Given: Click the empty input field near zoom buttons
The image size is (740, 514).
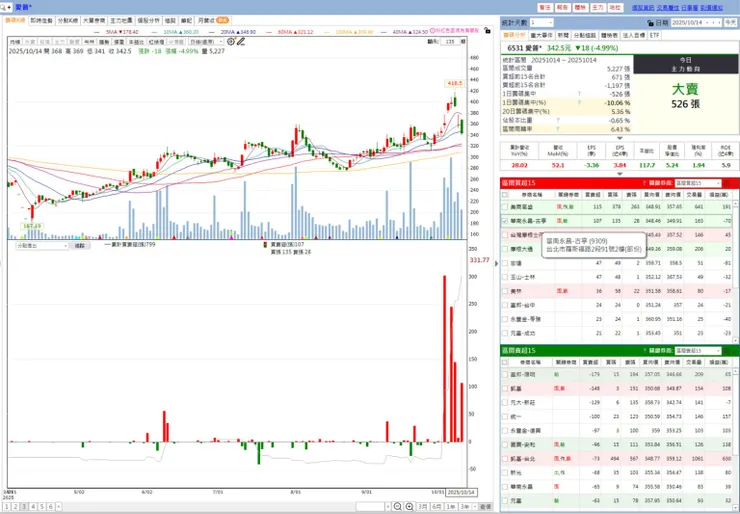Looking at the screenshot, I should point(371,506).
